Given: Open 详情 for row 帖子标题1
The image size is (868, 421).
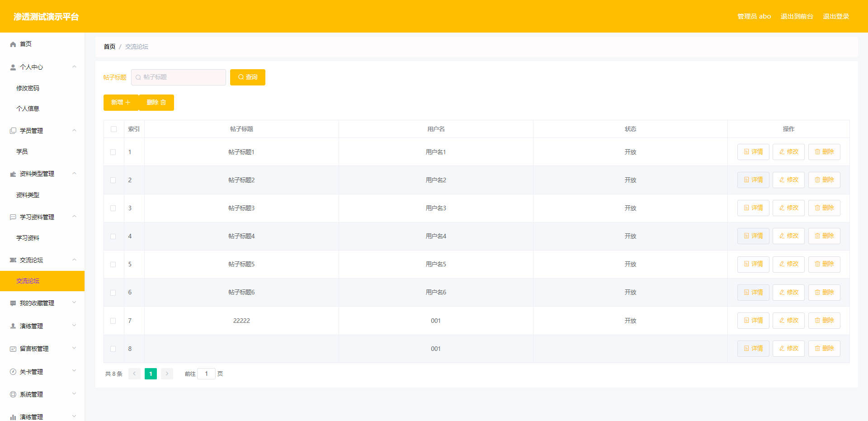Looking at the screenshot, I should (753, 152).
